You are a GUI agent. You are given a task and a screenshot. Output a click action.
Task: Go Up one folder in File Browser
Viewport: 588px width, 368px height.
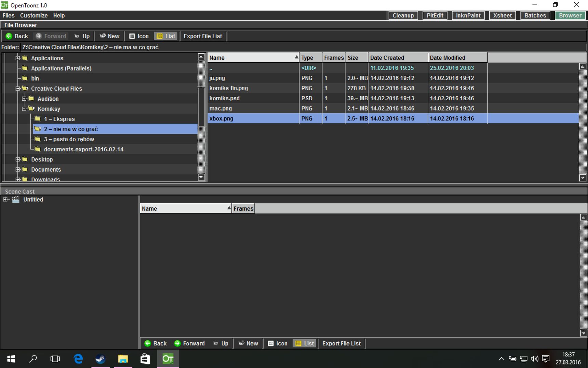click(x=82, y=36)
